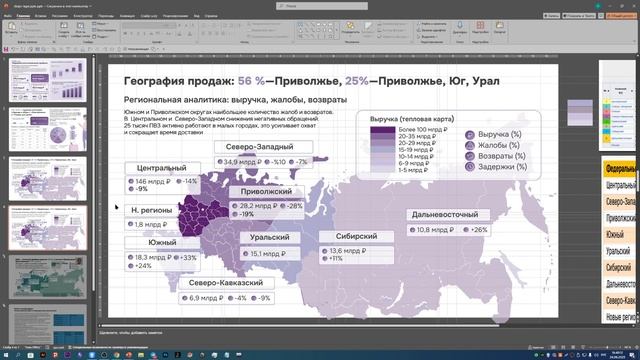Image resolution: width=640 pixels, height=360 pixels.
Task: Toggle italic formatting
Action: pos(132,33)
